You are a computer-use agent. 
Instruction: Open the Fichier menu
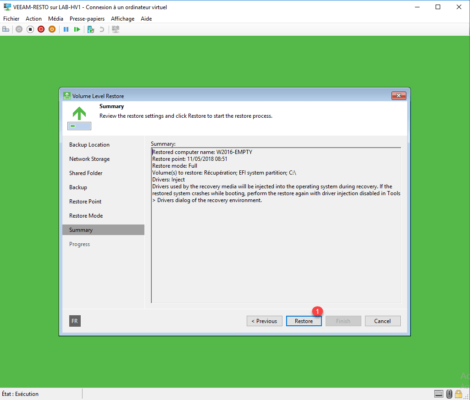click(x=11, y=19)
